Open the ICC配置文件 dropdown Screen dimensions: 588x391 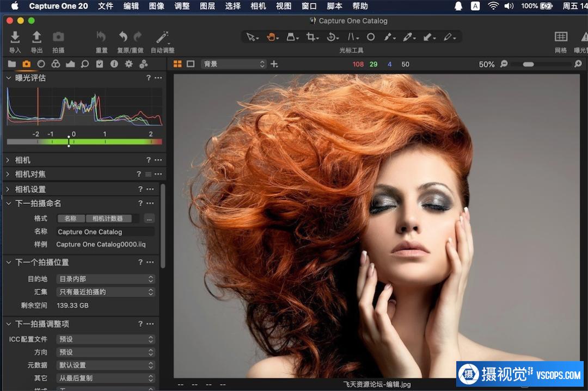click(x=106, y=339)
